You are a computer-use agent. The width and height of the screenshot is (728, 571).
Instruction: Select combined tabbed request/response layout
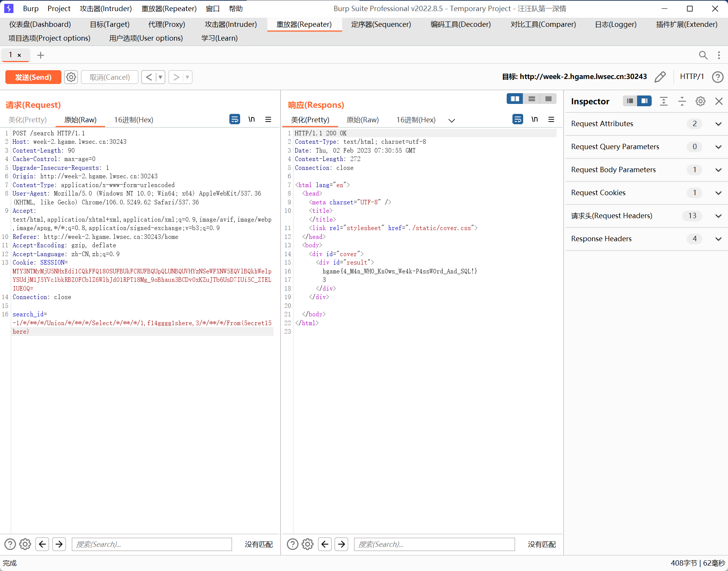[x=548, y=99]
